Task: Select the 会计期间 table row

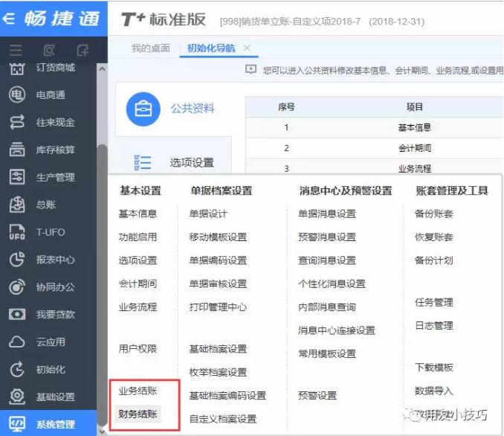Action: point(414,148)
